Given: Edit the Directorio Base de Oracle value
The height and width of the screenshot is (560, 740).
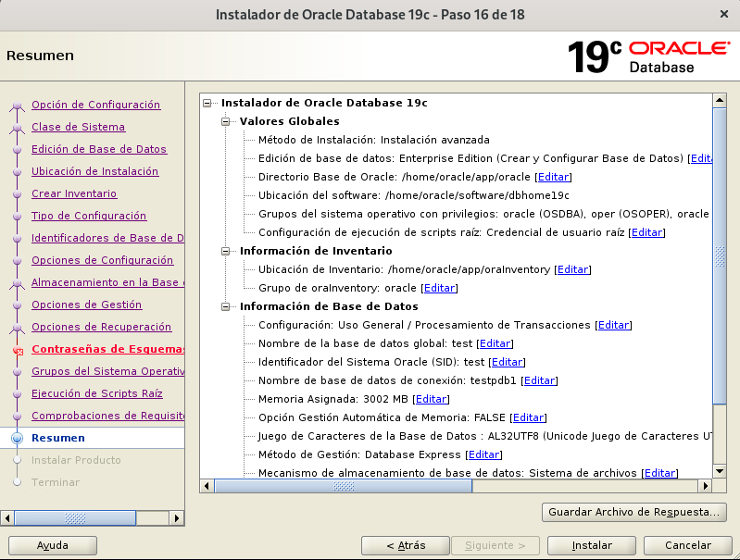Looking at the screenshot, I should pos(554,177).
